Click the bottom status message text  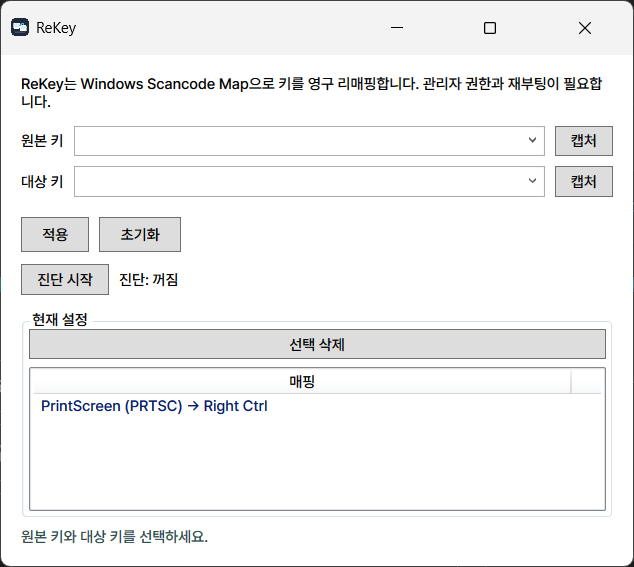[114, 536]
